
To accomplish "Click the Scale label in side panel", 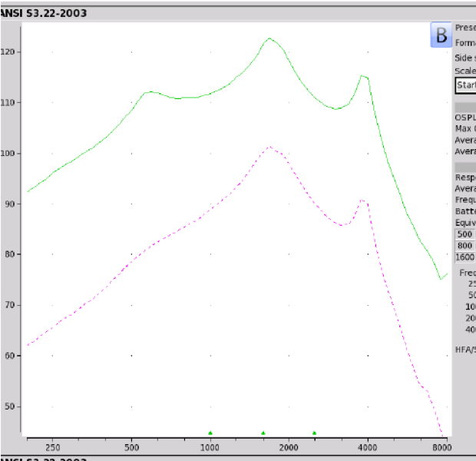I will (x=465, y=71).
